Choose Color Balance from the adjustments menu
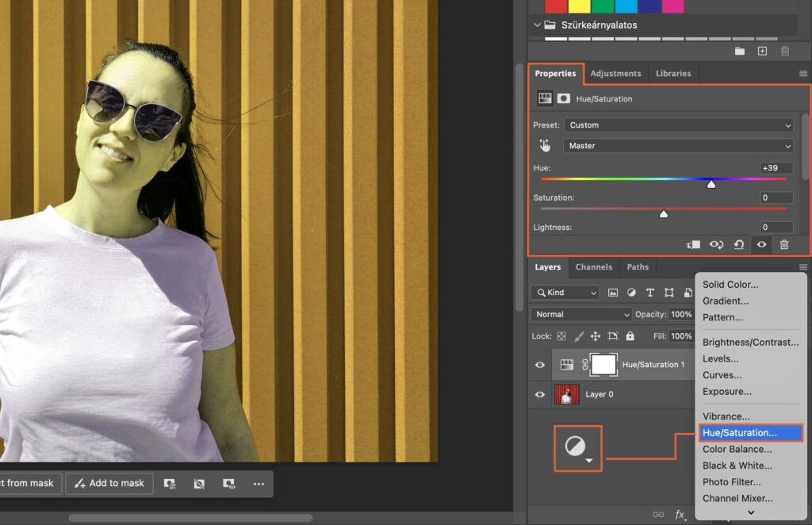Viewport: 812px width, 525px height. coord(736,449)
